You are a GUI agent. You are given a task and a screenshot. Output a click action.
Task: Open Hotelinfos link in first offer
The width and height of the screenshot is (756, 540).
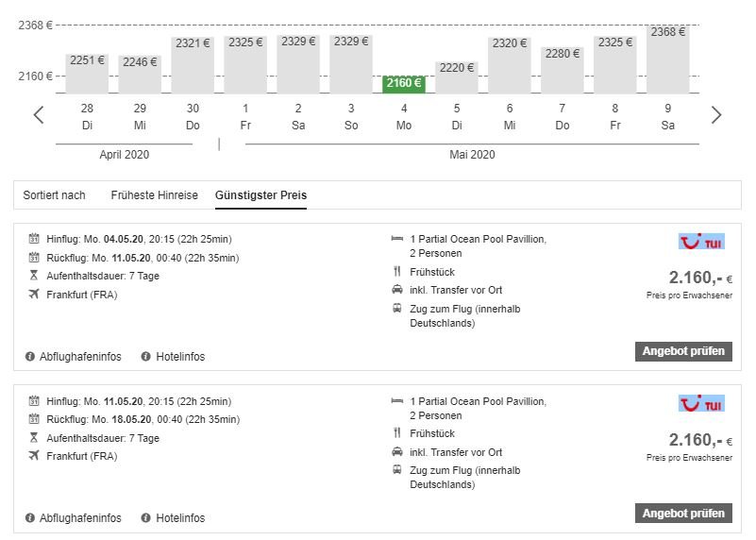pos(179,357)
